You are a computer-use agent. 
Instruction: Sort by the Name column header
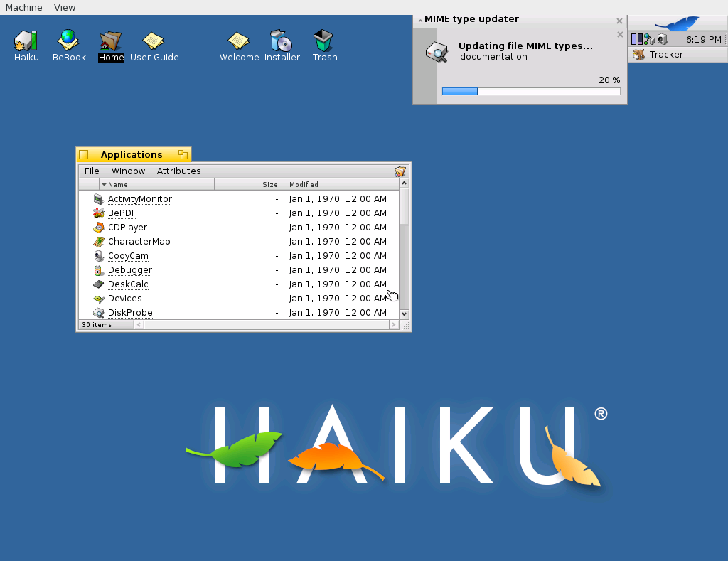point(156,184)
